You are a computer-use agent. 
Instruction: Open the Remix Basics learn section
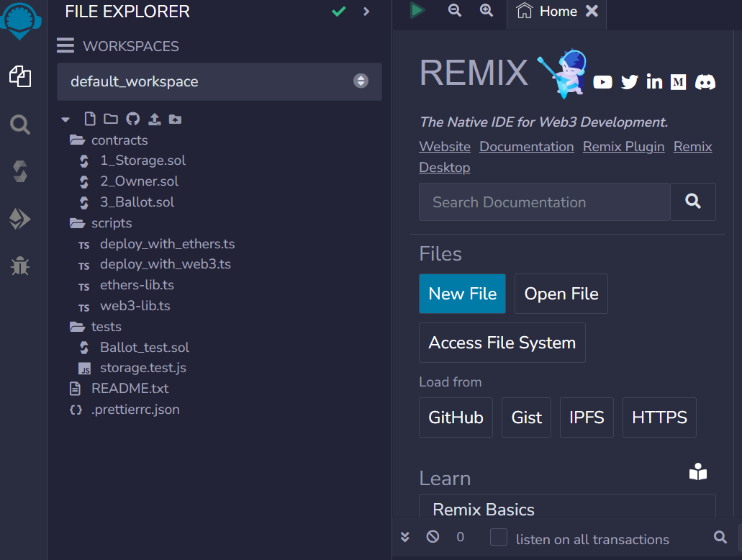point(483,509)
